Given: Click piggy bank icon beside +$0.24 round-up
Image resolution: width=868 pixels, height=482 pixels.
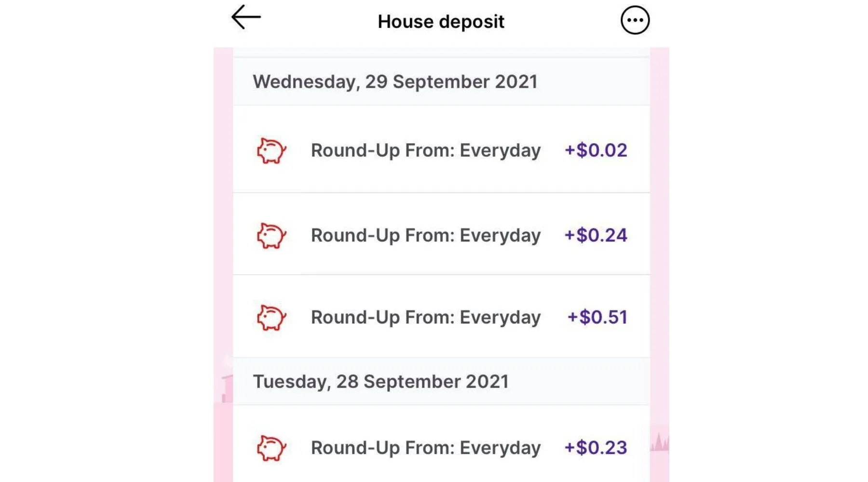Looking at the screenshot, I should (271, 236).
